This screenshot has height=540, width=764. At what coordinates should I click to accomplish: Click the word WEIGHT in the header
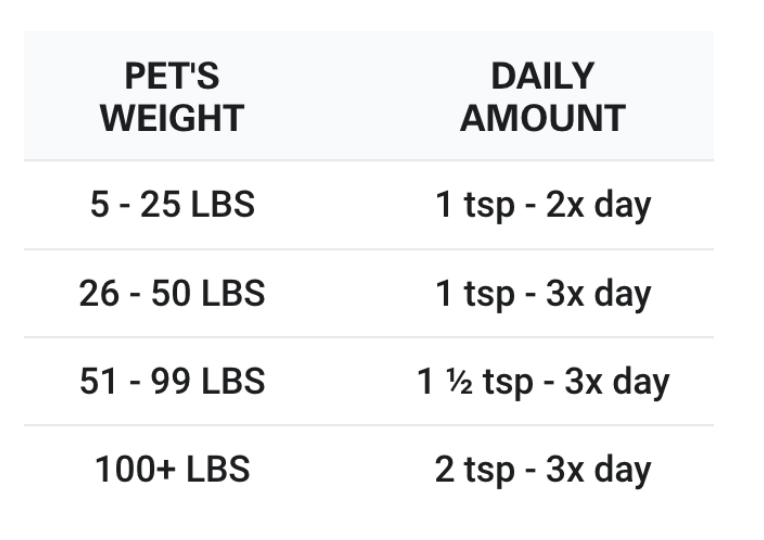point(173,118)
